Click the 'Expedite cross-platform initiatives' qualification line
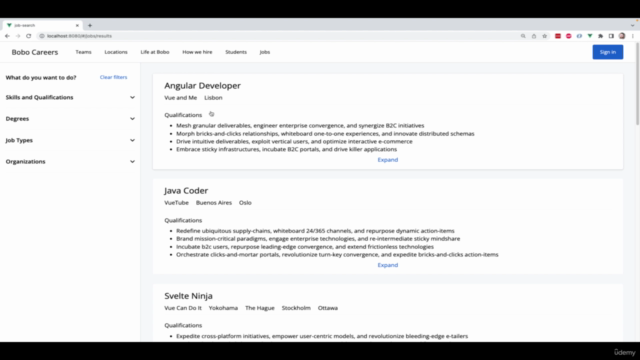The image size is (640, 360). click(x=322, y=336)
